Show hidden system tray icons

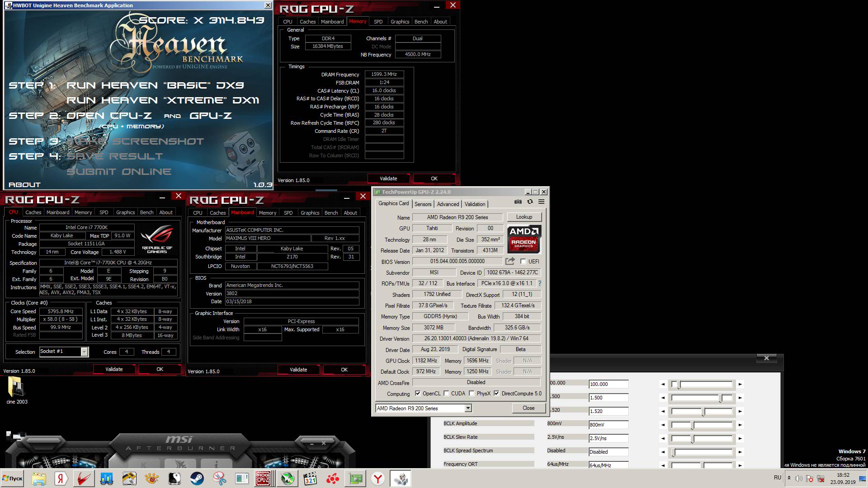pyautogui.click(x=789, y=478)
